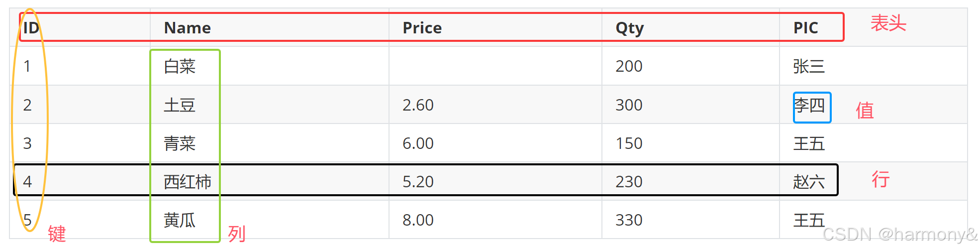Click the 赵六 cell
Viewport: 980px width, 251px height.
tap(809, 182)
